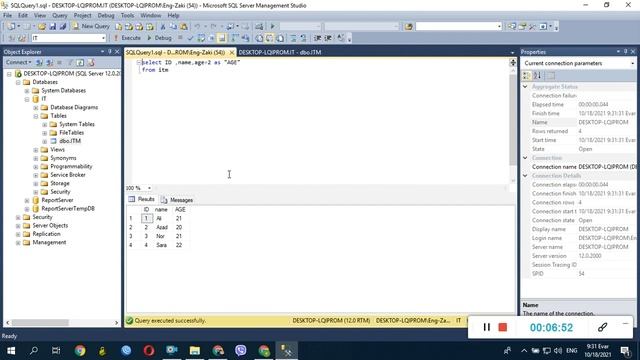Execute the current SQL query
The height and width of the screenshot is (360, 640).
(127, 38)
